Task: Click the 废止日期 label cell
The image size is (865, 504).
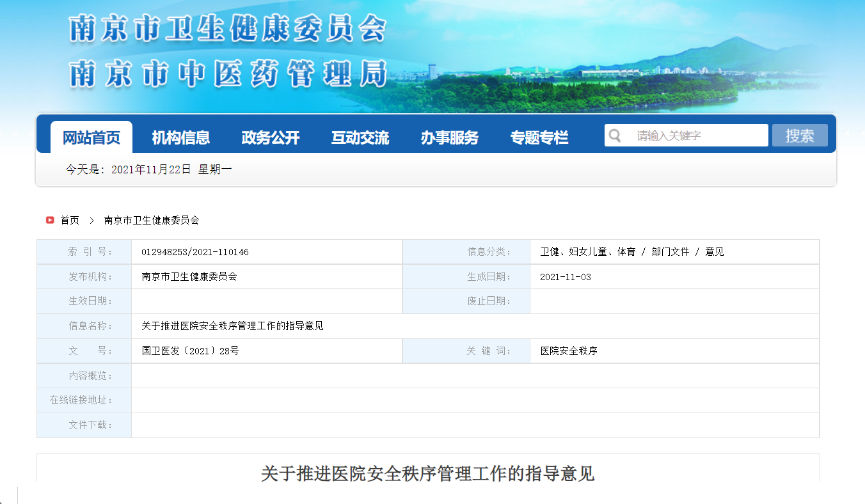Action: click(466, 301)
